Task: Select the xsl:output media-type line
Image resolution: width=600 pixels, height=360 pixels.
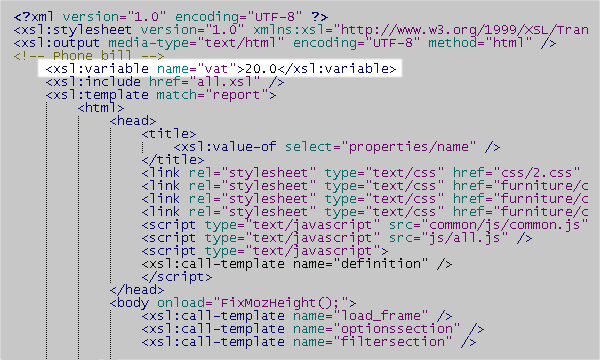Action: pos(285,43)
